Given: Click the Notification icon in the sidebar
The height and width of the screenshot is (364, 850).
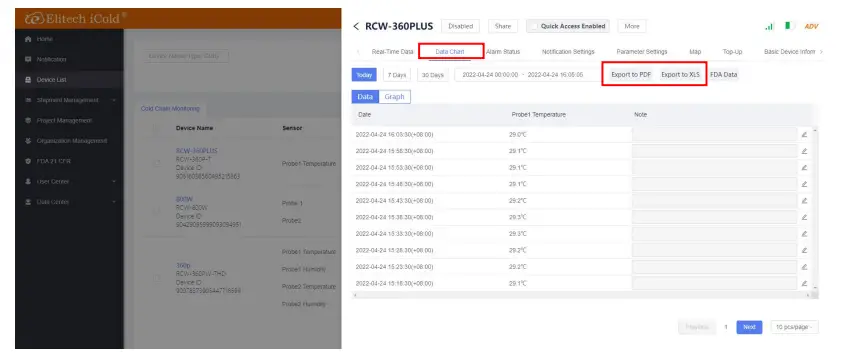Looking at the screenshot, I should 28,59.
